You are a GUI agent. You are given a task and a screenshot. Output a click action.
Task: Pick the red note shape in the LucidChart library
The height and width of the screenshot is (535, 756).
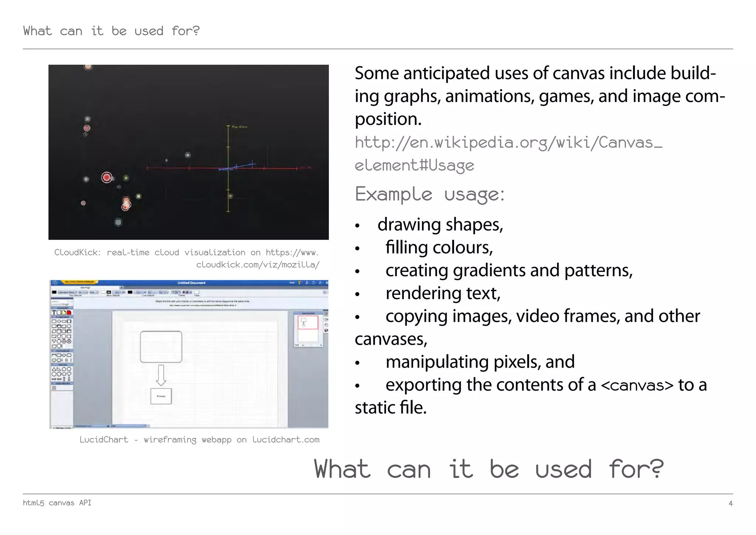pyautogui.click(x=69, y=313)
